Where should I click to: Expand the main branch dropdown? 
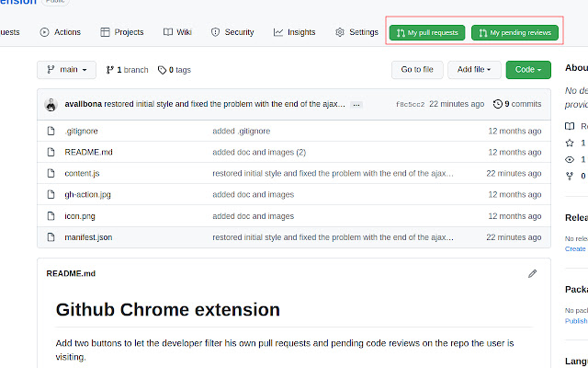(x=66, y=70)
